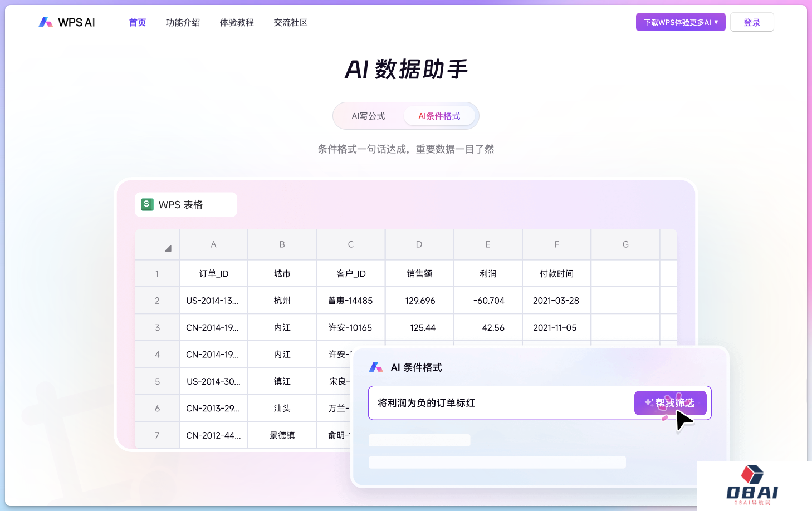Select row 4 header

pos(157,354)
